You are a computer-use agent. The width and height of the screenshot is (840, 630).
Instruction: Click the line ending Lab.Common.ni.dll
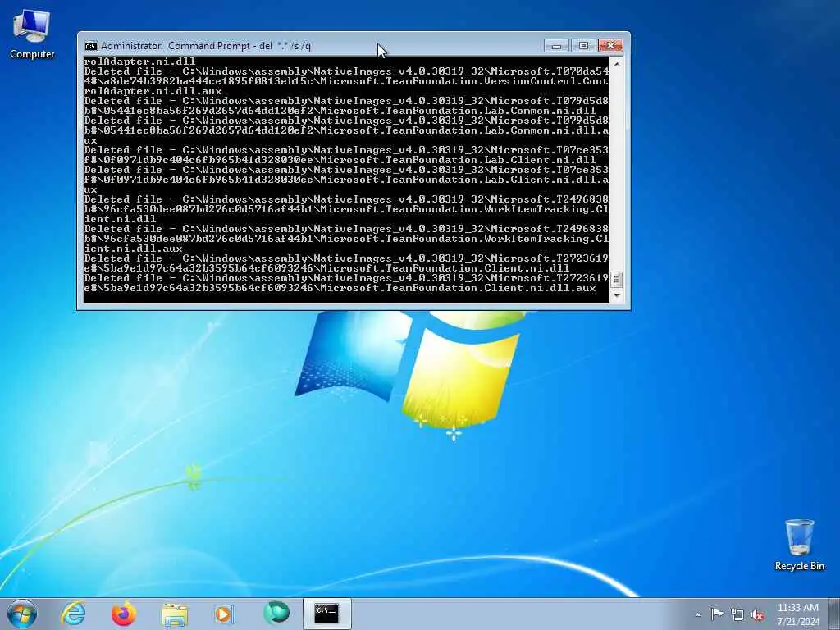click(340, 111)
